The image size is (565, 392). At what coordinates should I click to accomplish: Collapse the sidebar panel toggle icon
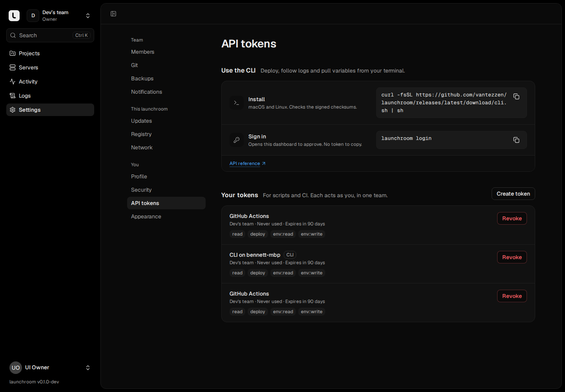(113, 14)
